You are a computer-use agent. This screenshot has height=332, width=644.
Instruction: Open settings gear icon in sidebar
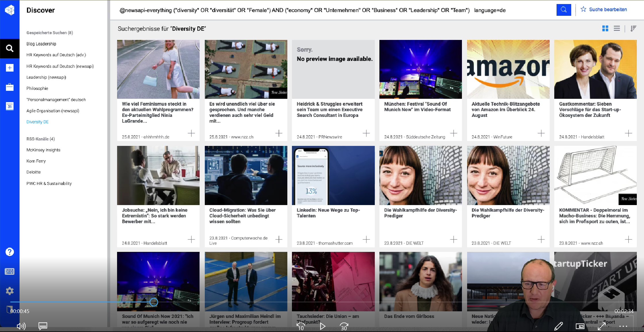point(9,291)
